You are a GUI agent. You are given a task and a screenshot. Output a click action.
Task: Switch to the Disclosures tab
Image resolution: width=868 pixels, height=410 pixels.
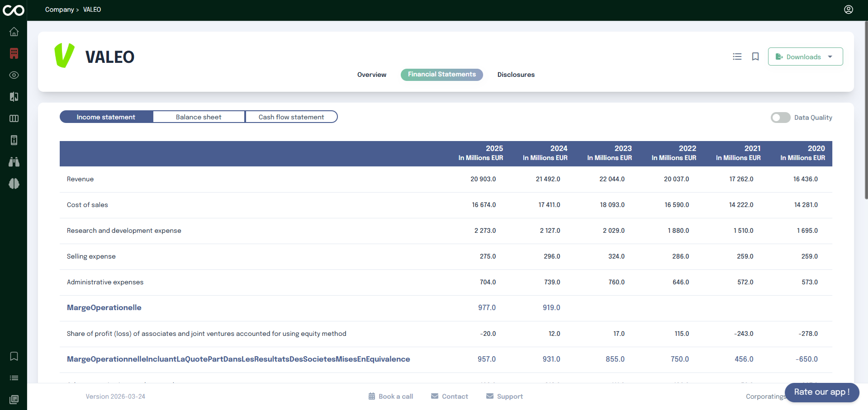pos(516,75)
